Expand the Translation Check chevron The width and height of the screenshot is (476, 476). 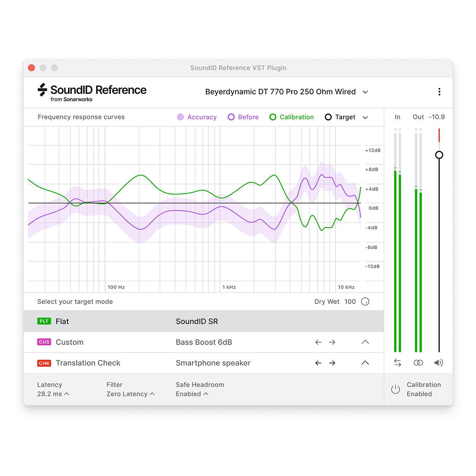(x=365, y=363)
